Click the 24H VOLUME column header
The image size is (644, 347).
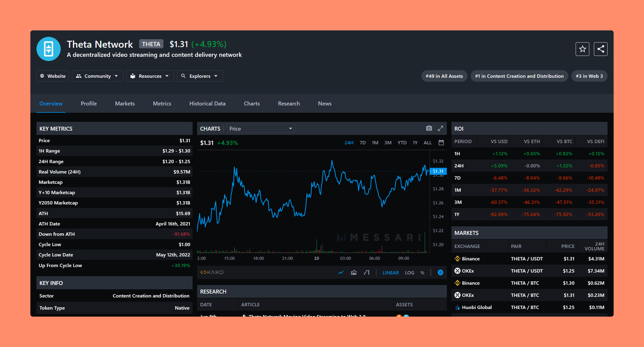point(594,246)
